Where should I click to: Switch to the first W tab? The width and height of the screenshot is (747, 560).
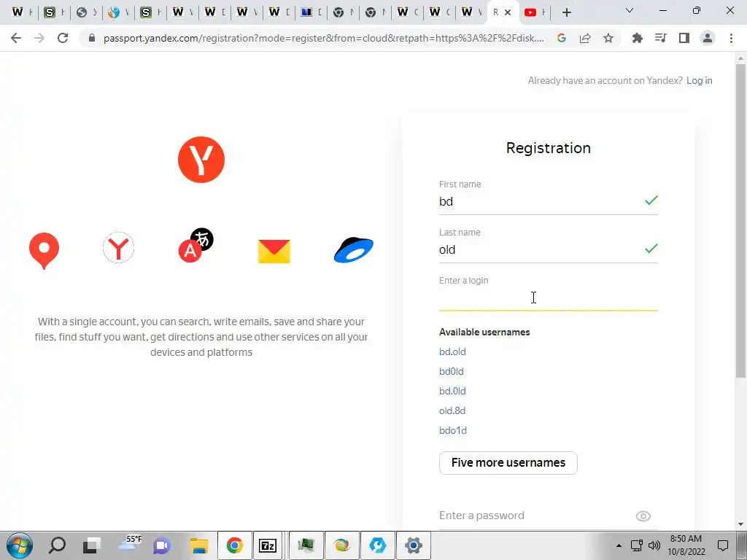[22, 12]
